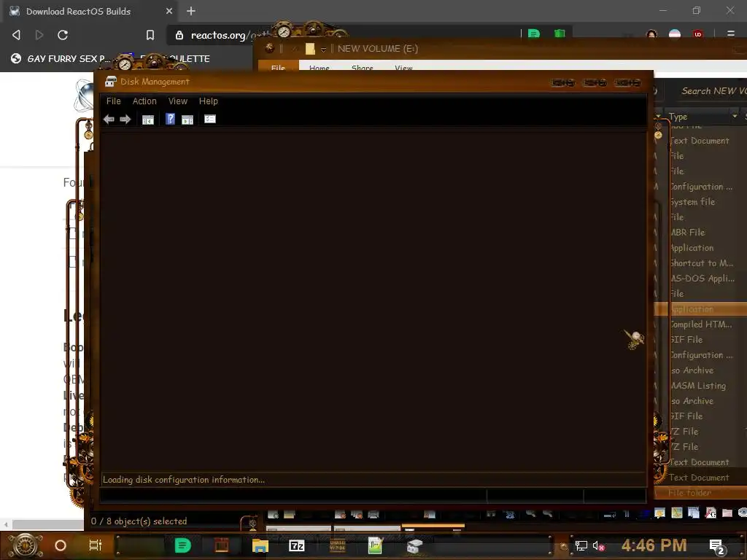Open the steampunk Start button
747x560 pixels.
[26, 545]
